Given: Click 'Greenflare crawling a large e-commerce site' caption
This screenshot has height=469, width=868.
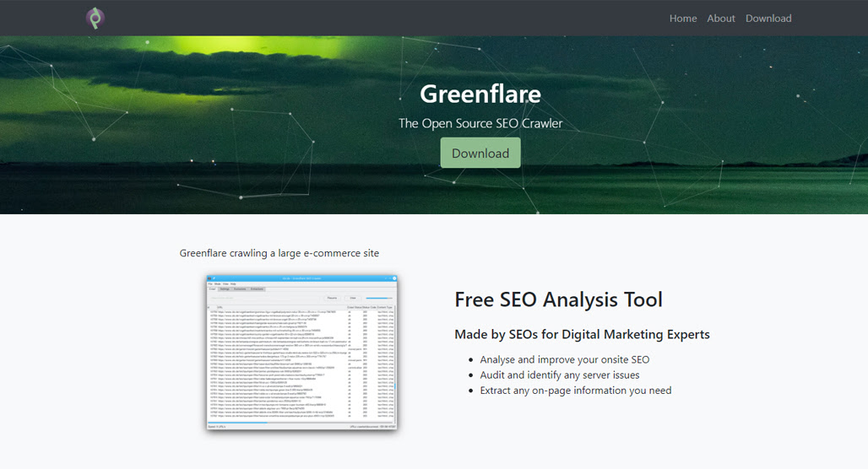Looking at the screenshot, I should [x=279, y=253].
